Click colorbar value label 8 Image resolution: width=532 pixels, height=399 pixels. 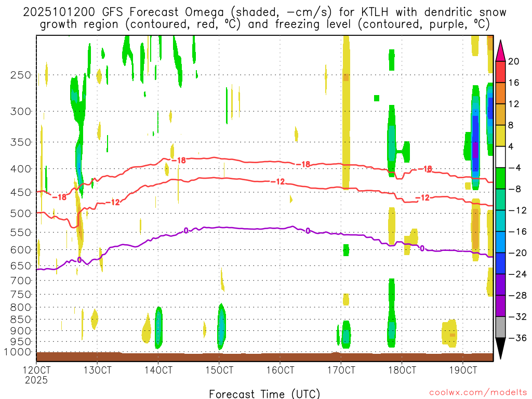[x=511, y=125]
